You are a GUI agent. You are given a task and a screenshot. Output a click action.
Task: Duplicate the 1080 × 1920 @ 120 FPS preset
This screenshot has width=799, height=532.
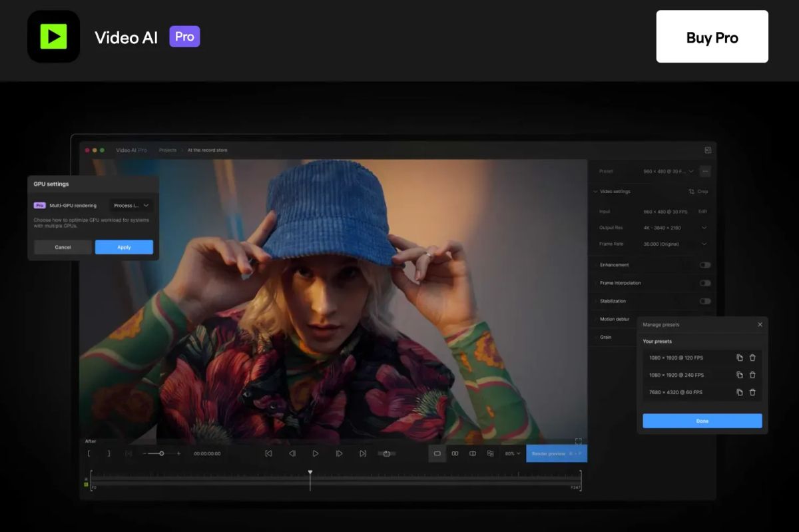point(739,358)
